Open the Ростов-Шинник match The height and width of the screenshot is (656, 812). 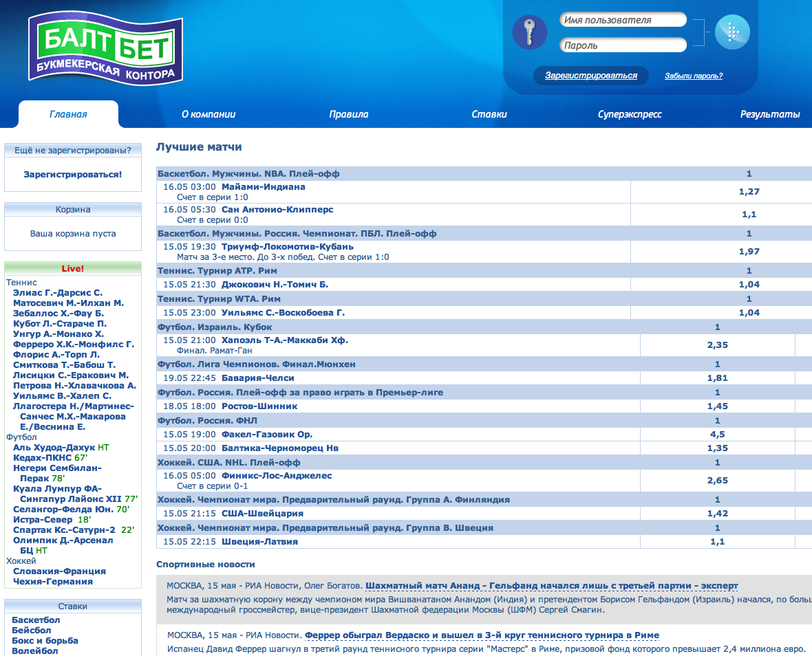click(259, 406)
